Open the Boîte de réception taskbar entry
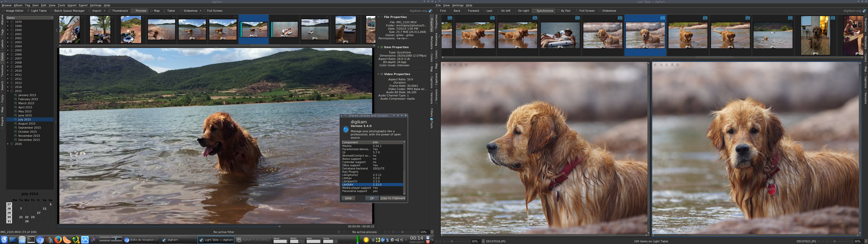The width and height of the screenshot is (868, 244). pyautogui.click(x=141, y=240)
